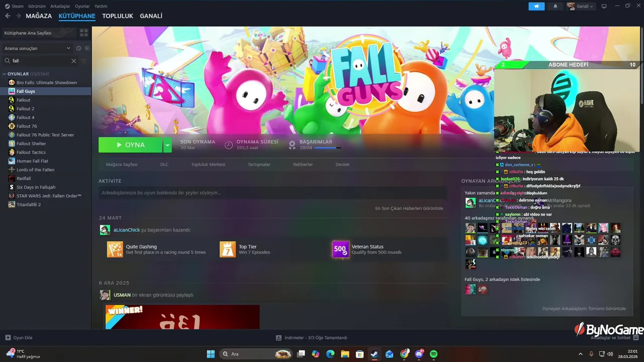This screenshot has width=644, height=362.
Task: Click En Son Çıkan Haberleri Görüntüle
Action: 409,208
